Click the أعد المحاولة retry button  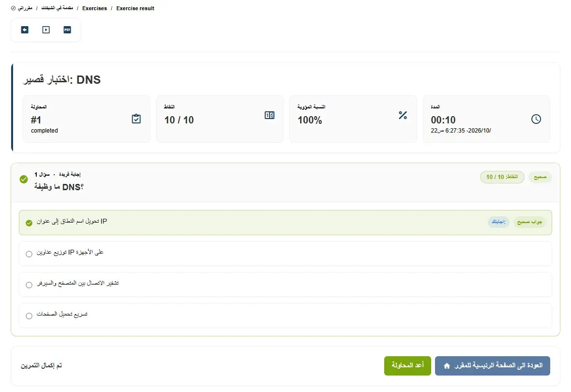(407, 366)
